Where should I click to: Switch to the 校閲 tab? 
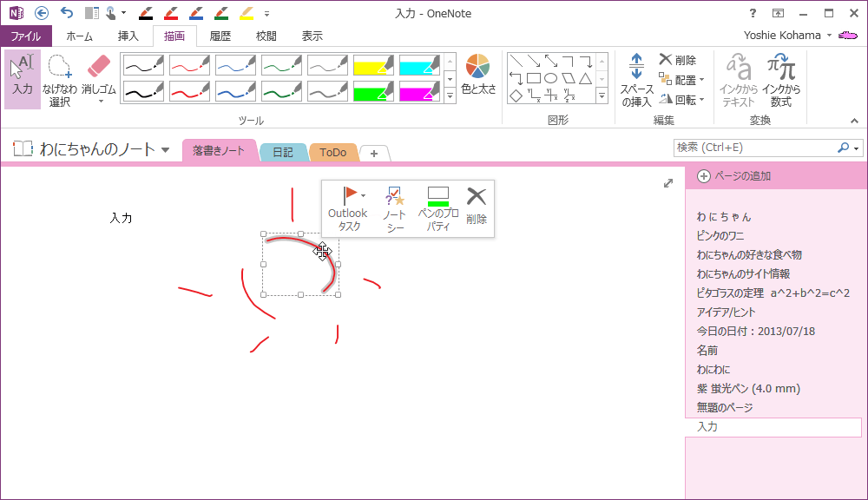pos(266,36)
